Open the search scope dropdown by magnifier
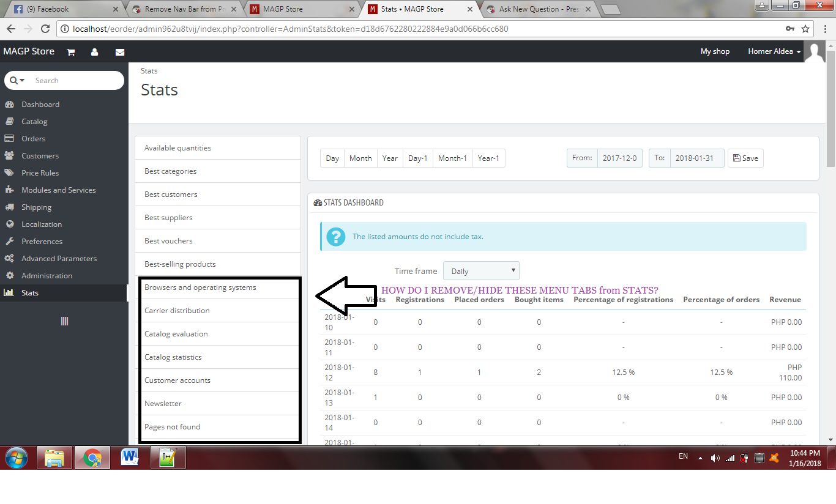The width and height of the screenshot is (836, 504). 18,81
